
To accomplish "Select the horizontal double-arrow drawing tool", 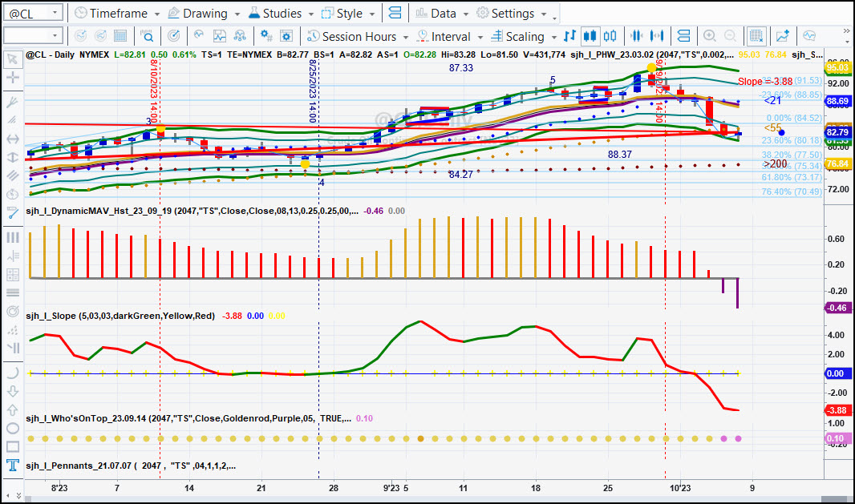I will click(x=12, y=139).
